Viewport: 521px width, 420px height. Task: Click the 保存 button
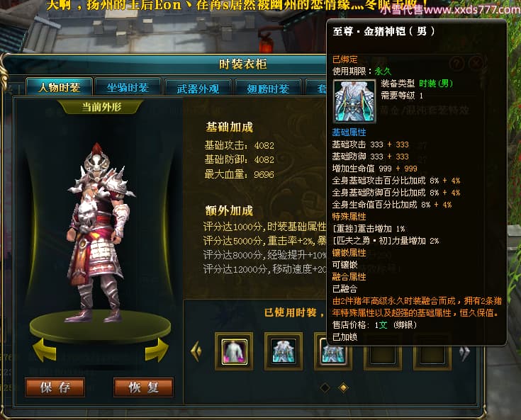pyautogui.click(x=55, y=387)
